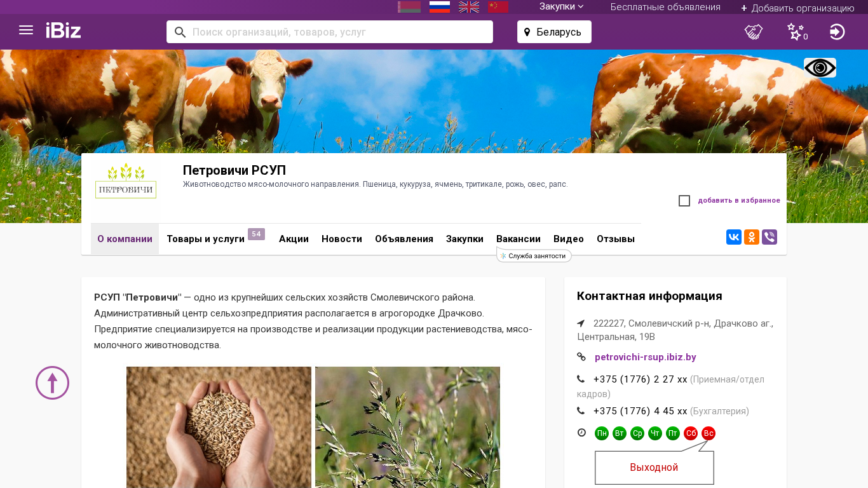The width and height of the screenshot is (868, 488).
Task: Select Wednesday (Ср) schedule circle
Action: pyautogui.click(x=637, y=433)
